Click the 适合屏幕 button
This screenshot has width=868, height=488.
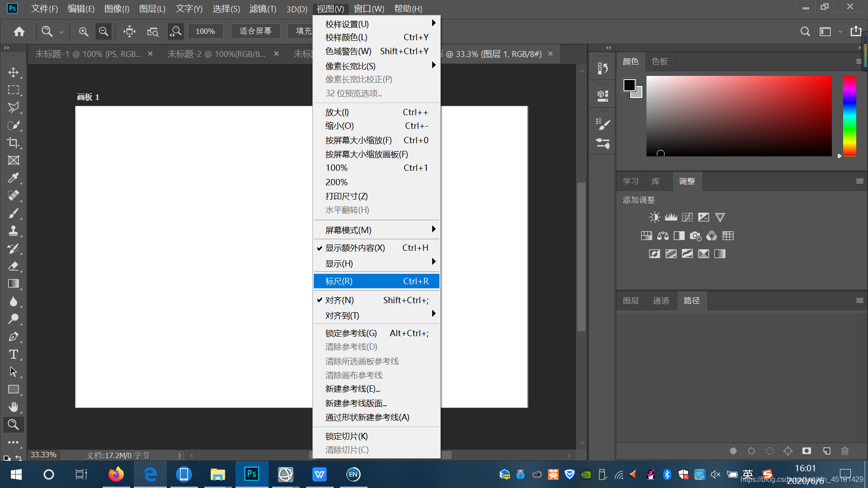(255, 31)
